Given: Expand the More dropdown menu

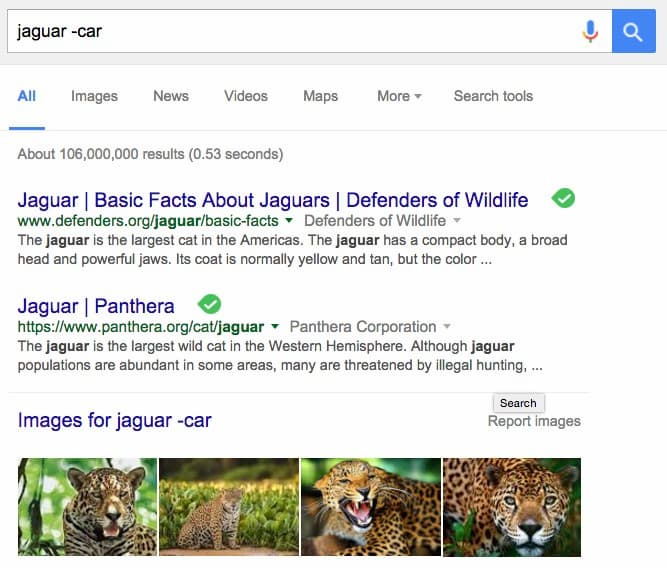Looking at the screenshot, I should coord(399,96).
